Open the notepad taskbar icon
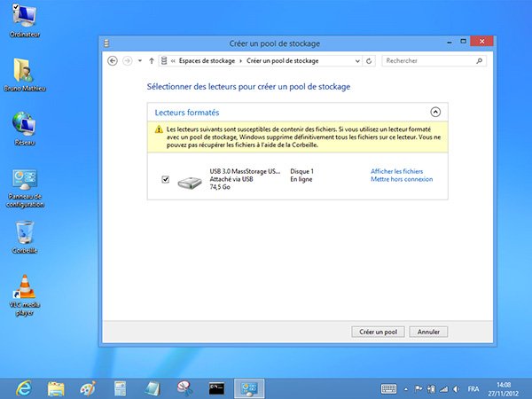The height and width of the screenshot is (399, 532). pos(153,388)
